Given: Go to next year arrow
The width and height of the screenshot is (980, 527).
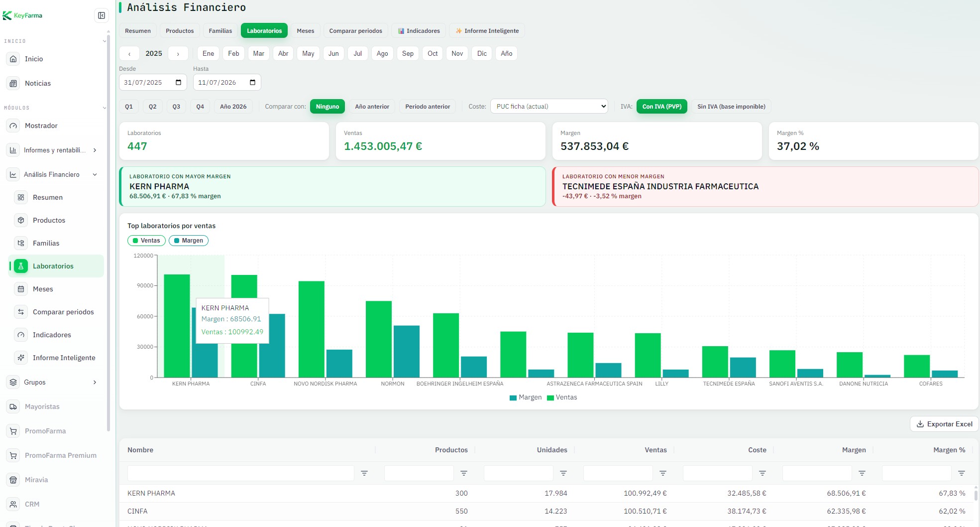Looking at the screenshot, I should [x=178, y=53].
